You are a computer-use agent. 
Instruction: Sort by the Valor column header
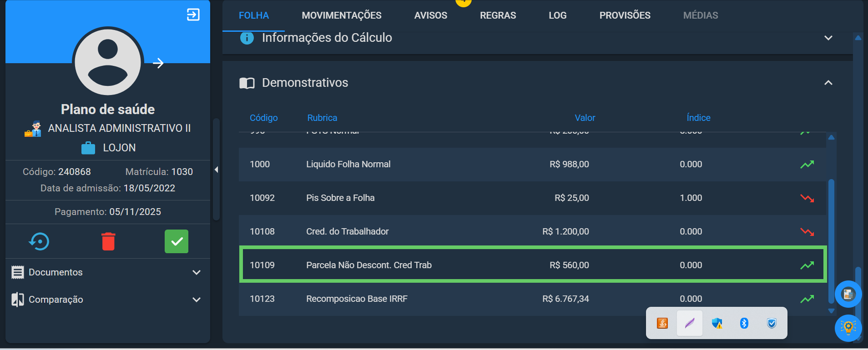585,118
